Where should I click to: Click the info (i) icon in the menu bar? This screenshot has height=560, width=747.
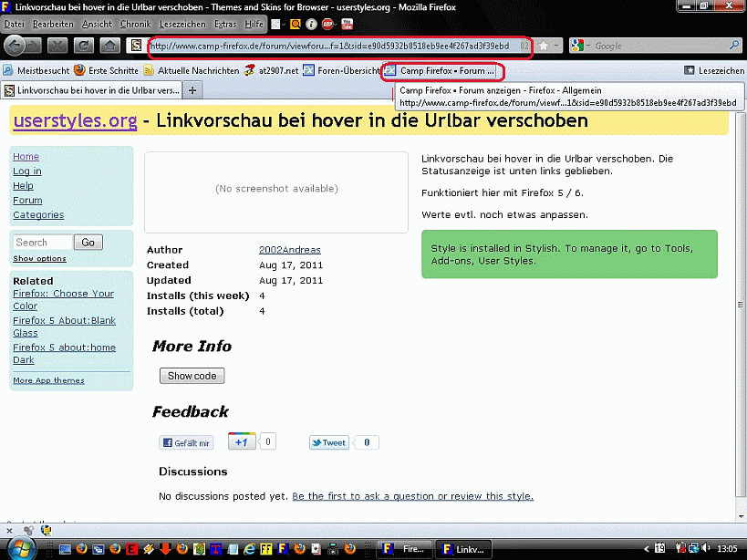[x=310, y=24]
